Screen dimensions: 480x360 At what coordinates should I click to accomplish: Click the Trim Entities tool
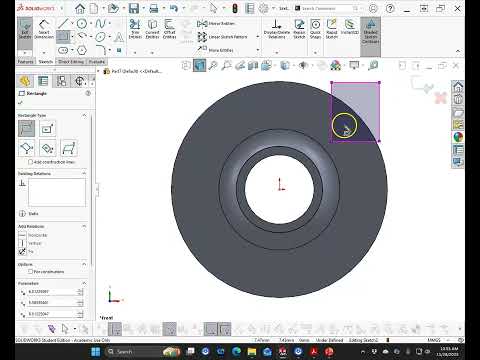(135, 29)
